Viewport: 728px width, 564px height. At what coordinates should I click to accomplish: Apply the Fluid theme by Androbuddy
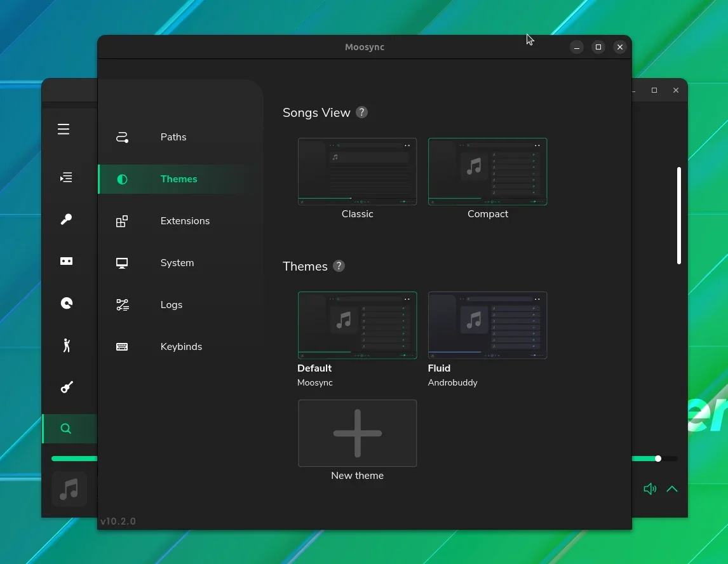(487, 325)
